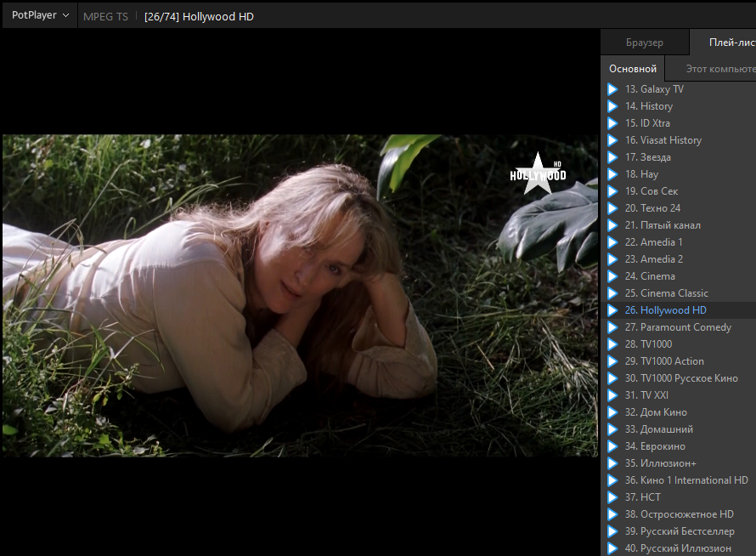756x556 pixels.
Task: Select channel 33. Домашний text
Action: point(659,429)
